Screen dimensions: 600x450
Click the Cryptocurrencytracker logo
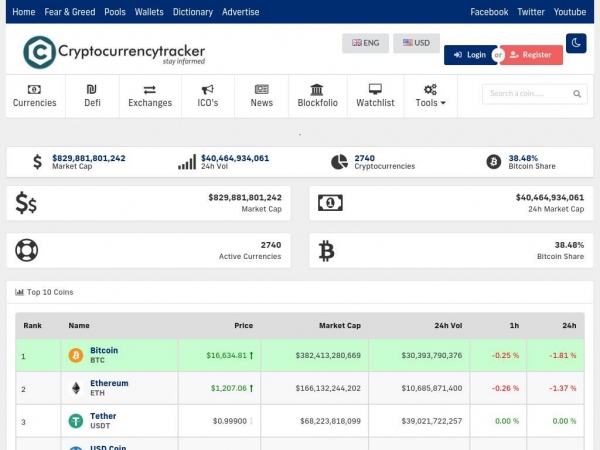click(114, 52)
